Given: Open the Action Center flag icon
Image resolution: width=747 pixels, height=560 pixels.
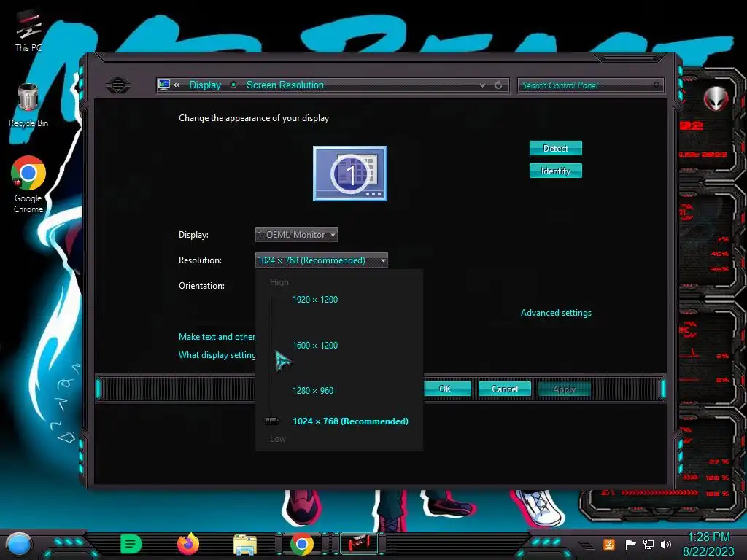Looking at the screenshot, I should [x=630, y=544].
